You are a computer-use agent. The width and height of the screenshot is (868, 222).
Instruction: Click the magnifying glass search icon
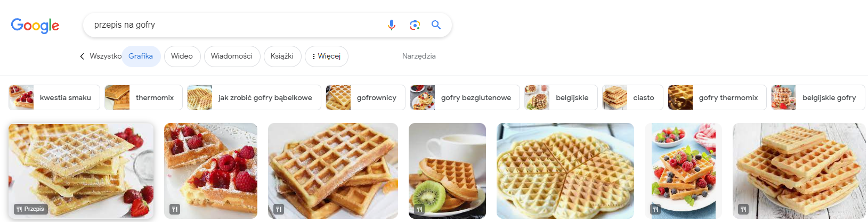pyautogui.click(x=436, y=25)
